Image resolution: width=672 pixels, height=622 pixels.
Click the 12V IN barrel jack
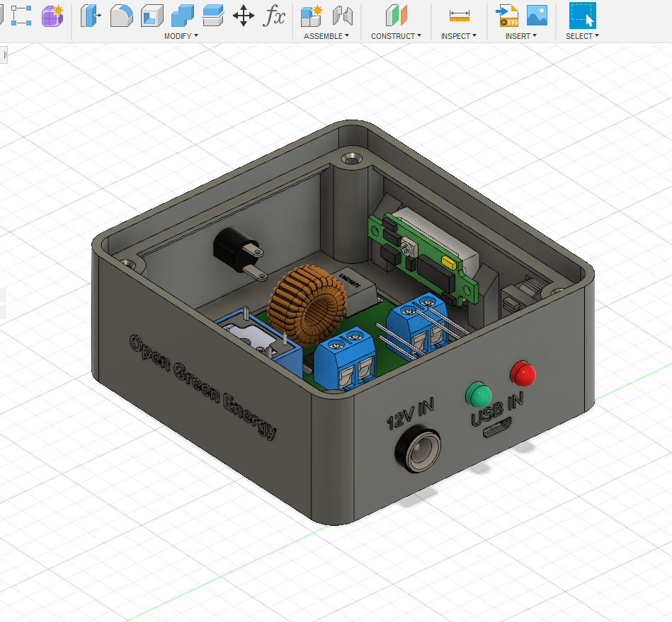418,449
